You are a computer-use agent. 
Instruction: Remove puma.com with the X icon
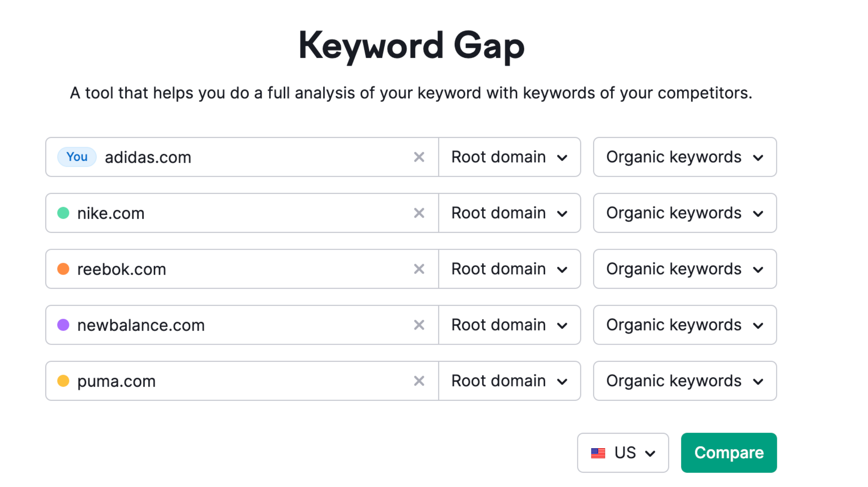coord(419,381)
